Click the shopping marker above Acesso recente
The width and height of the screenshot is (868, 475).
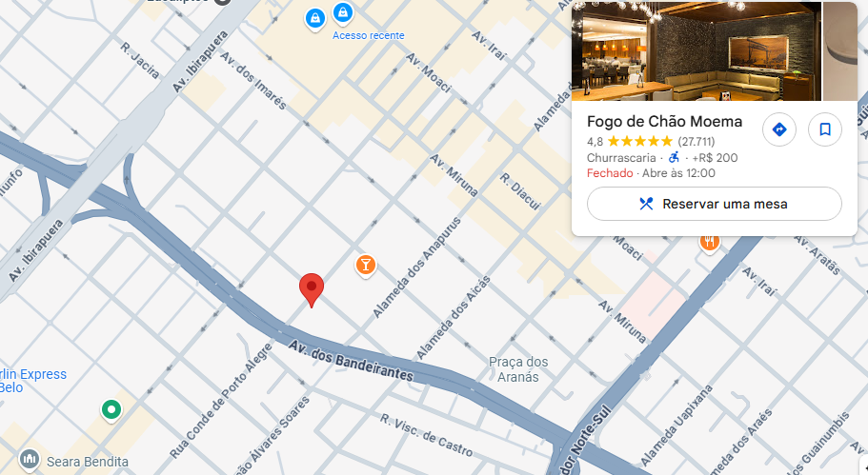pos(343,12)
